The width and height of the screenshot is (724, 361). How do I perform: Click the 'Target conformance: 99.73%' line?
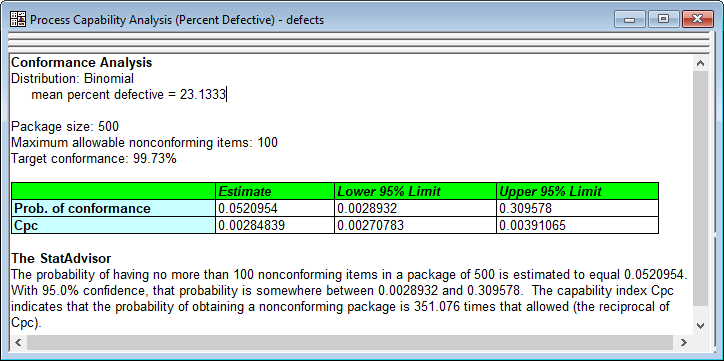point(94,159)
